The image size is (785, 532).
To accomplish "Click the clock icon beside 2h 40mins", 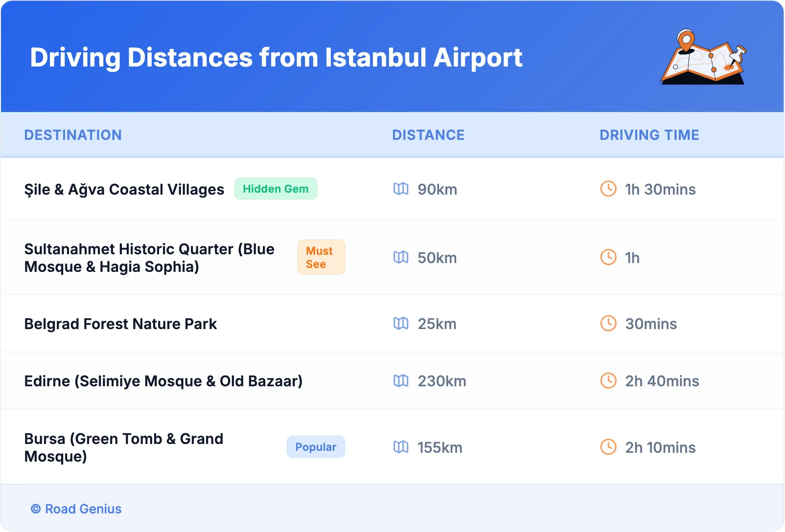I will pyautogui.click(x=608, y=380).
